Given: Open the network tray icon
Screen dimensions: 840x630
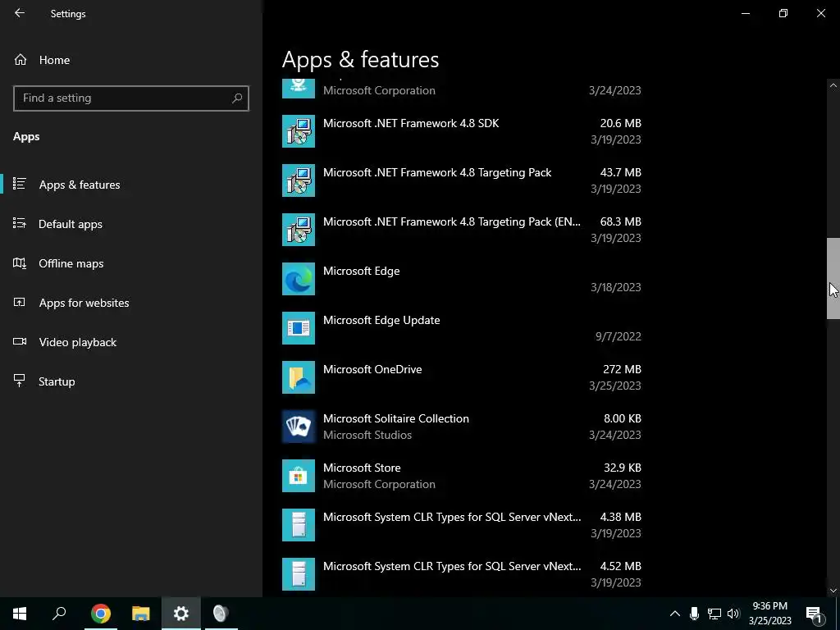Looking at the screenshot, I should coord(714,614).
